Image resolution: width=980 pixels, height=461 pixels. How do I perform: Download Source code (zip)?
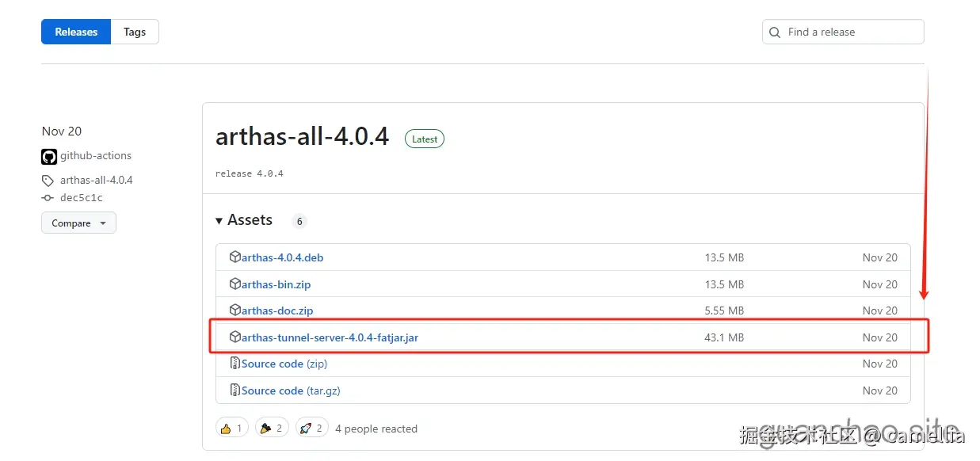pyautogui.click(x=284, y=364)
